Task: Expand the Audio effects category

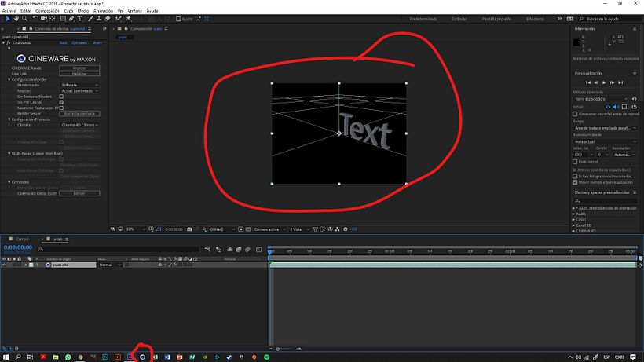Action: click(x=574, y=214)
